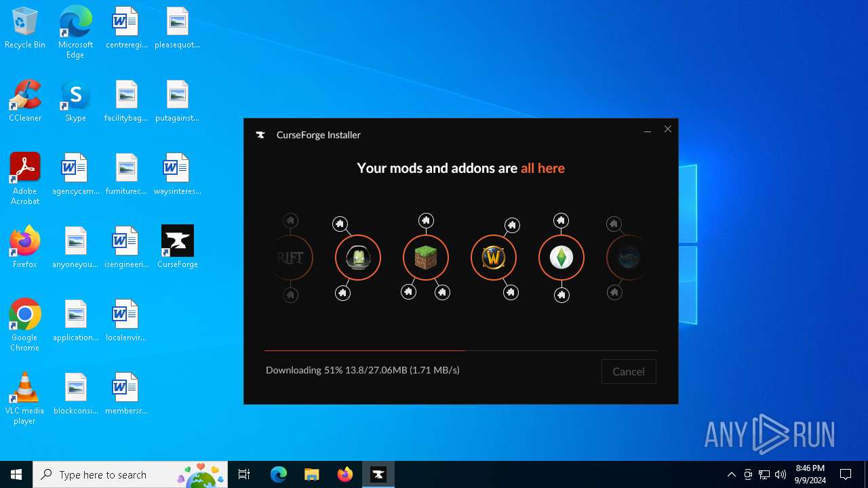The height and width of the screenshot is (488, 868).
Task: Open File Explorer from the taskbar
Action: pyautogui.click(x=311, y=474)
